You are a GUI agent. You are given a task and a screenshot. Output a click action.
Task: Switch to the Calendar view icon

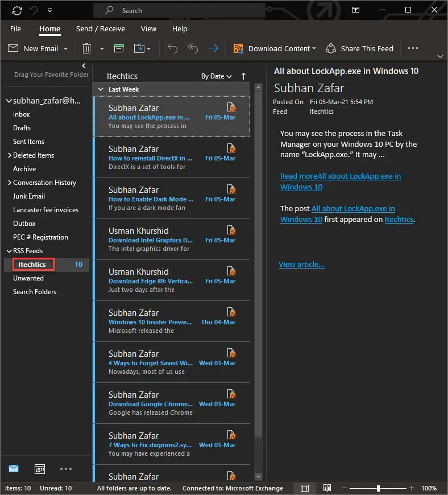[40, 469]
